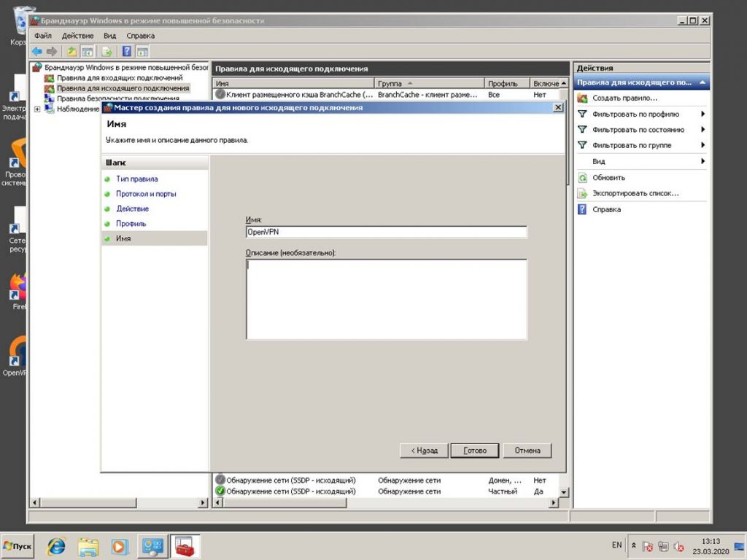This screenshot has width=747, height=560.
Task: Click the Up one level folder icon
Action: coord(71,51)
